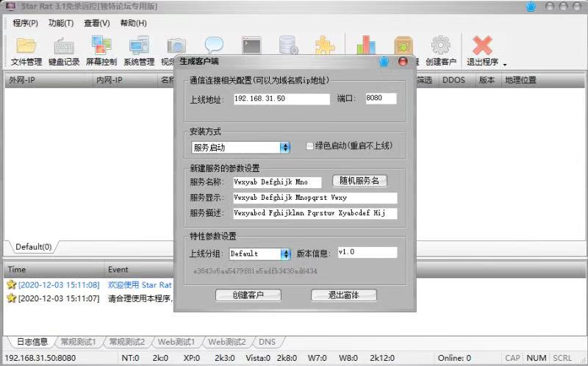Click the 退出窗体 button
This screenshot has width=588, height=366.
pyautogui.click(x=343, y=295)
